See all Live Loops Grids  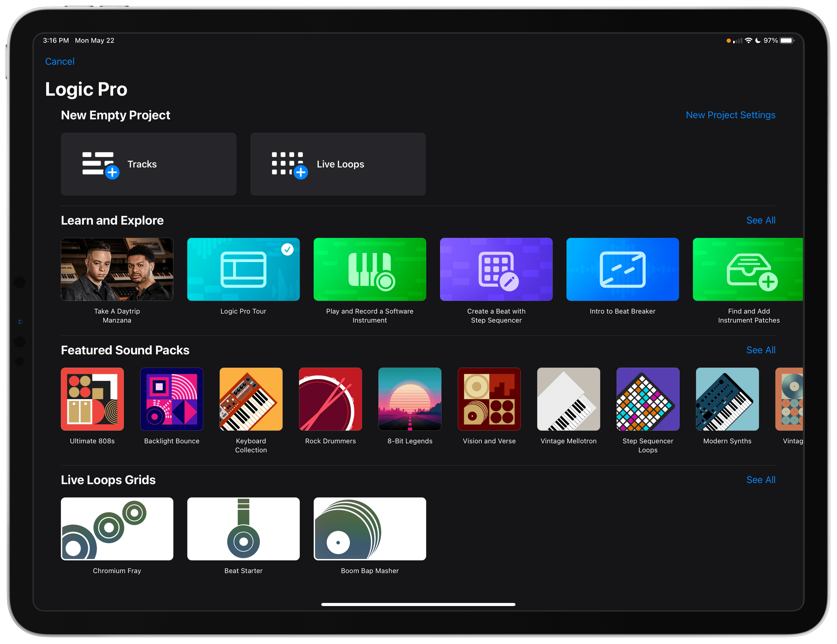[761, 480]
